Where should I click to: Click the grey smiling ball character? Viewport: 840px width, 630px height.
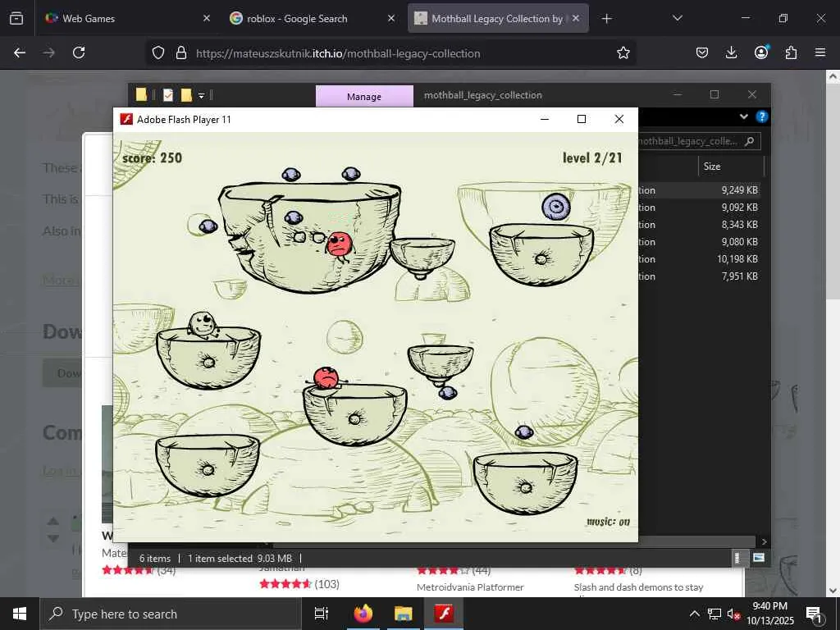[x=203, y=325]
